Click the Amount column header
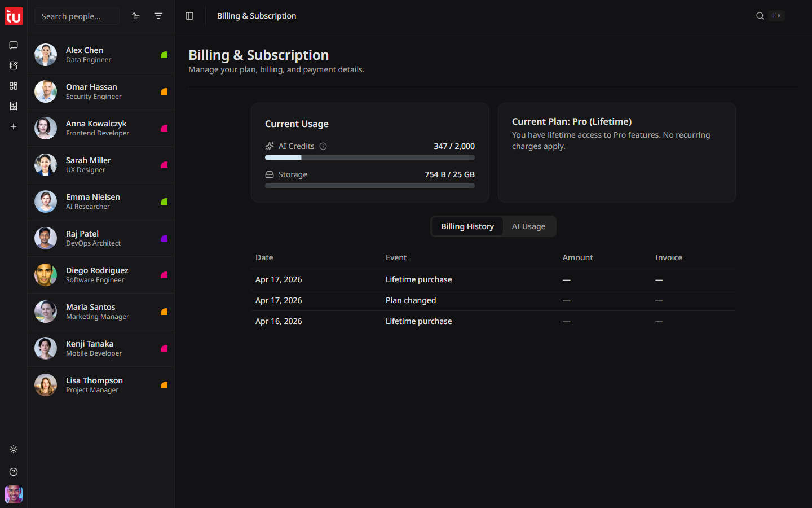 tap(577, 257)
